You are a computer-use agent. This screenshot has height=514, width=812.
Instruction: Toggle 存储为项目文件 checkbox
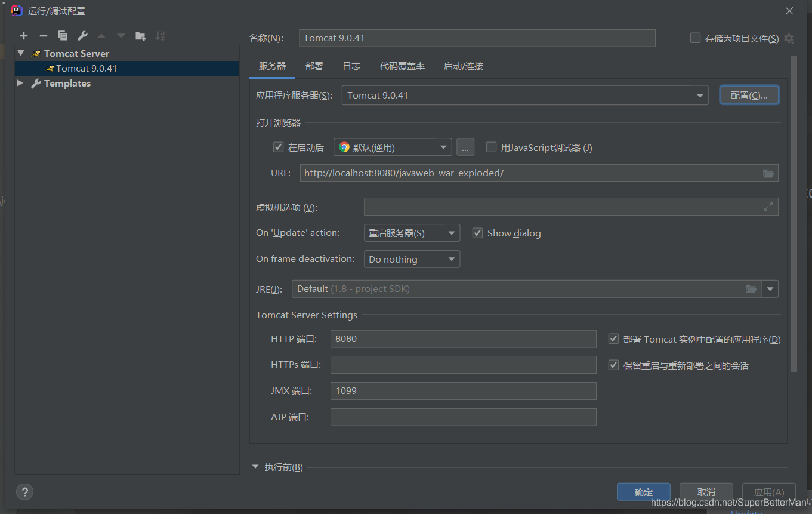coord(695,38)
